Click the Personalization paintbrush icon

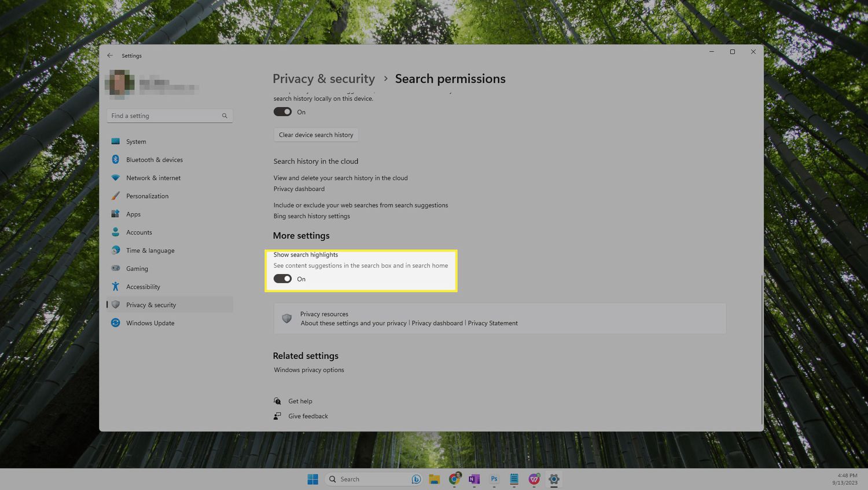coord(116,196)
